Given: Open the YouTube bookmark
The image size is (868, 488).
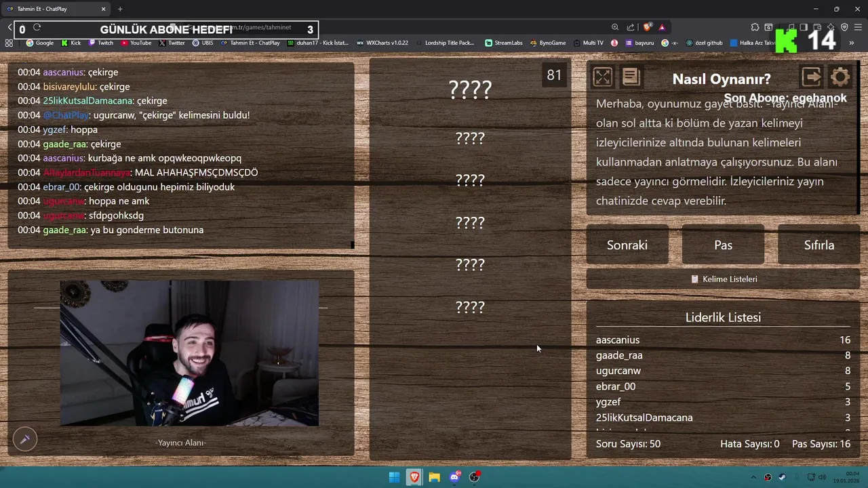Looking at the screenshot, I should point(136,43).
